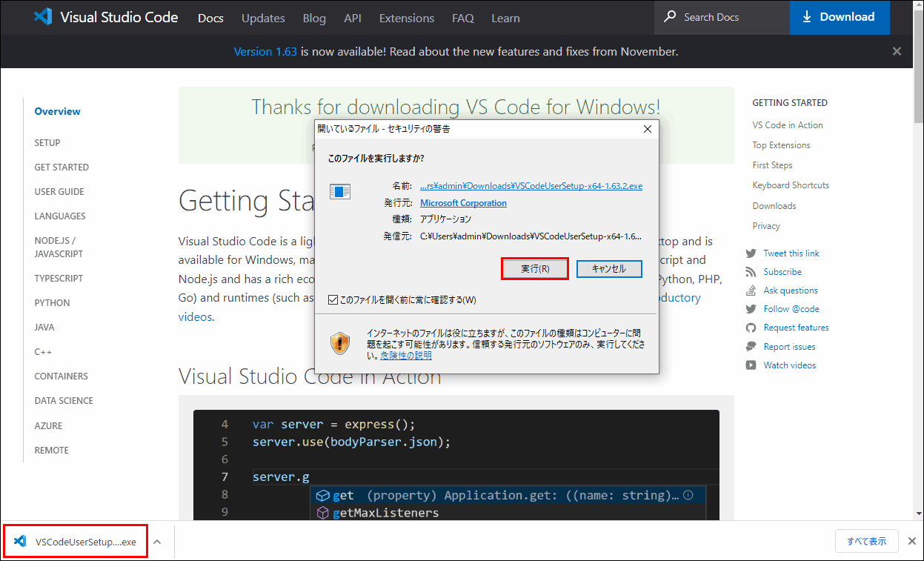924x561 pixels.
Task: Go to First Steps link
Action: coord(772,165)
